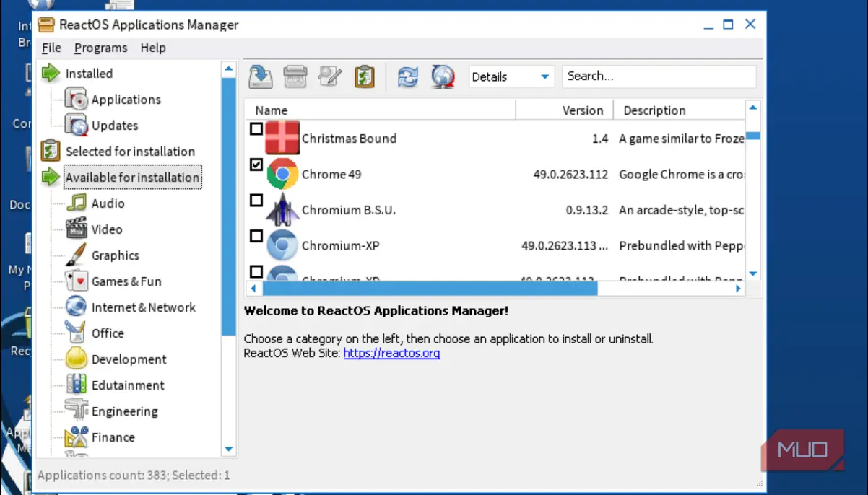
Task: Open the Help menu
Action: click(x=153, y=48)
